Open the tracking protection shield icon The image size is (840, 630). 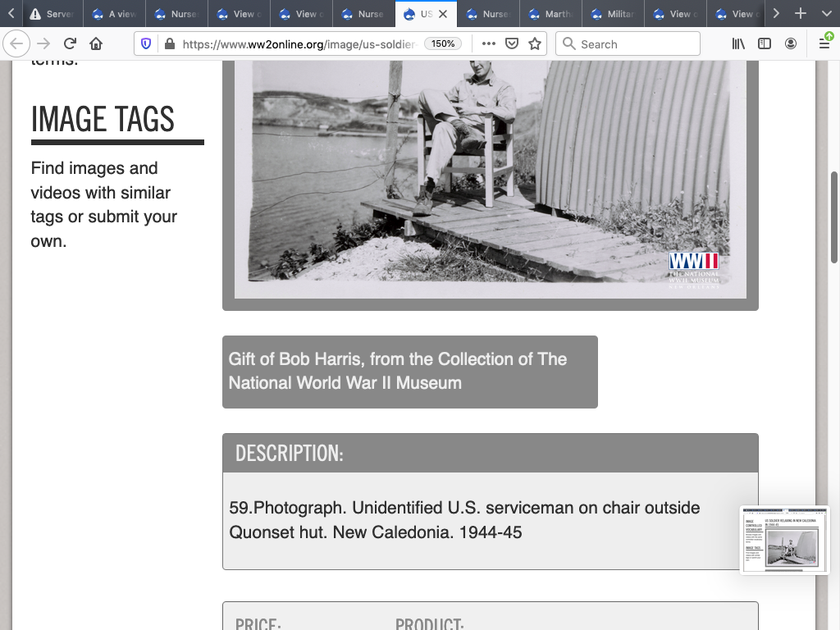tap(146, 44)
